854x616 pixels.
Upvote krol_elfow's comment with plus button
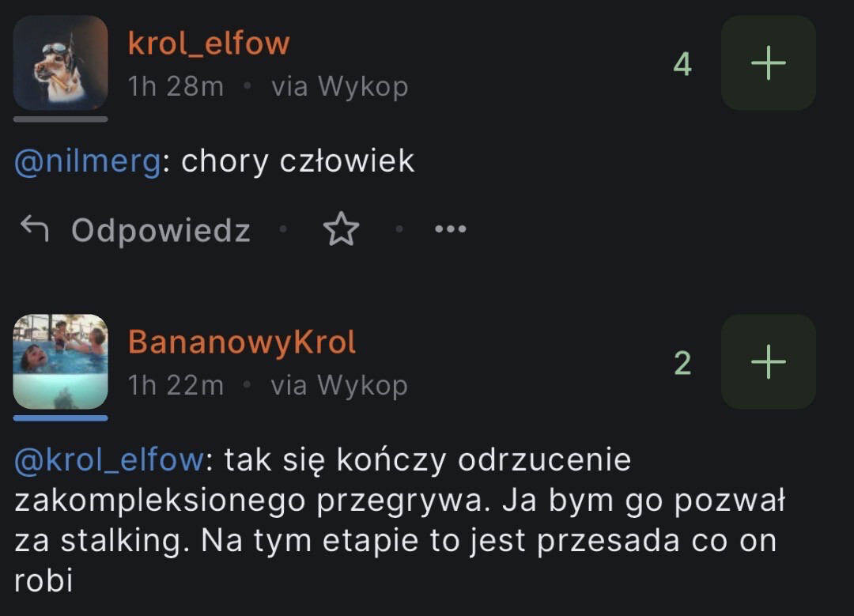point(768,62)
